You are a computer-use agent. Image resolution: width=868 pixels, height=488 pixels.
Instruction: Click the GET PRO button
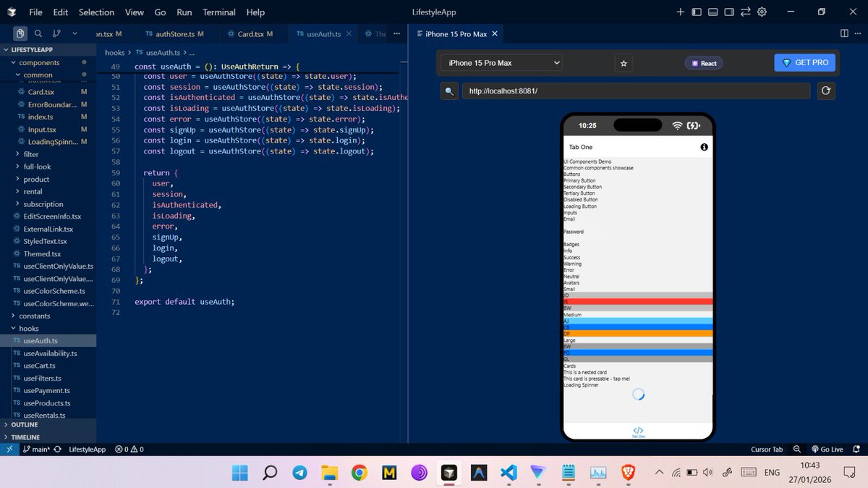[804, 63]
